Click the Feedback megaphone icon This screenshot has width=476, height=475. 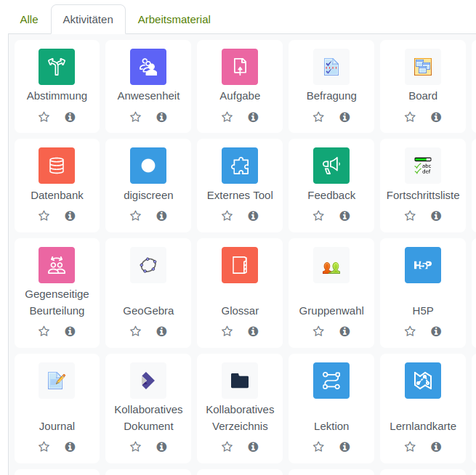[x=331, y=166]
